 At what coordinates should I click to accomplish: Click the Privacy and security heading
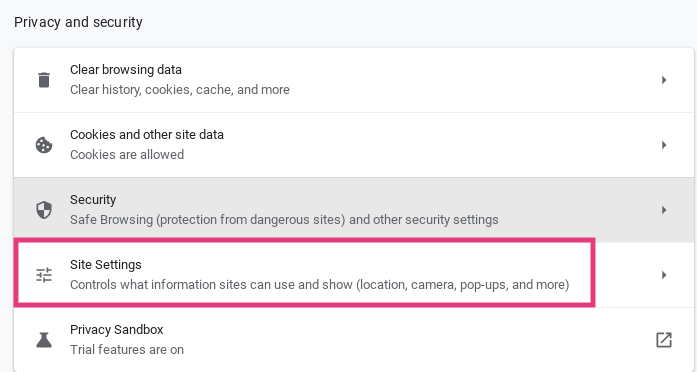(78, 22)
